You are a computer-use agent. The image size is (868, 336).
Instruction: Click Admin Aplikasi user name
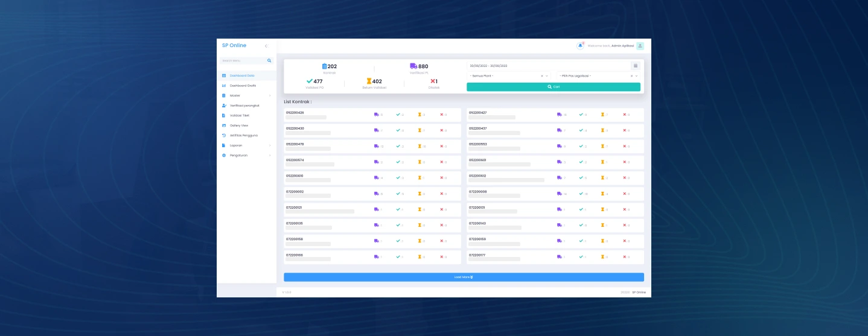click(x=623, y=46)
